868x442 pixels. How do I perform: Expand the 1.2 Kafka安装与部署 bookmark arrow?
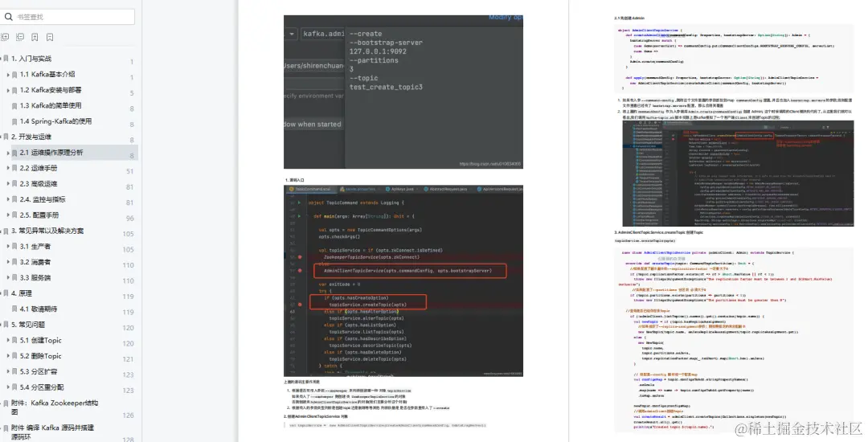(x=8, y=90)
